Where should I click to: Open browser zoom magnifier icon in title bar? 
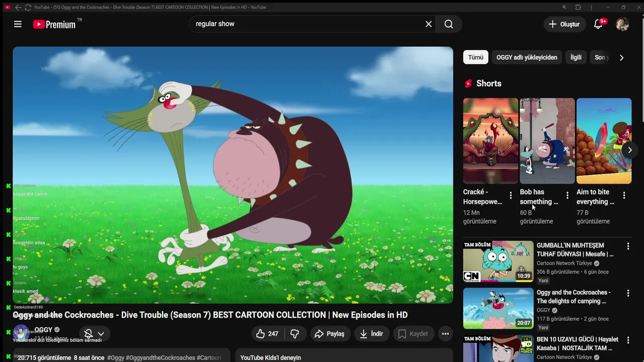click(x=564, y=7)
